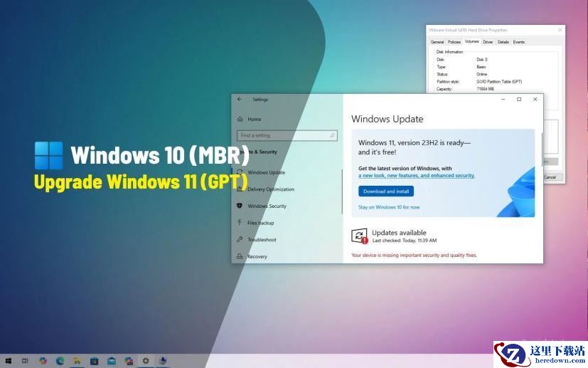Click 'Your device is missing important security' message

(x=414, y=255)
